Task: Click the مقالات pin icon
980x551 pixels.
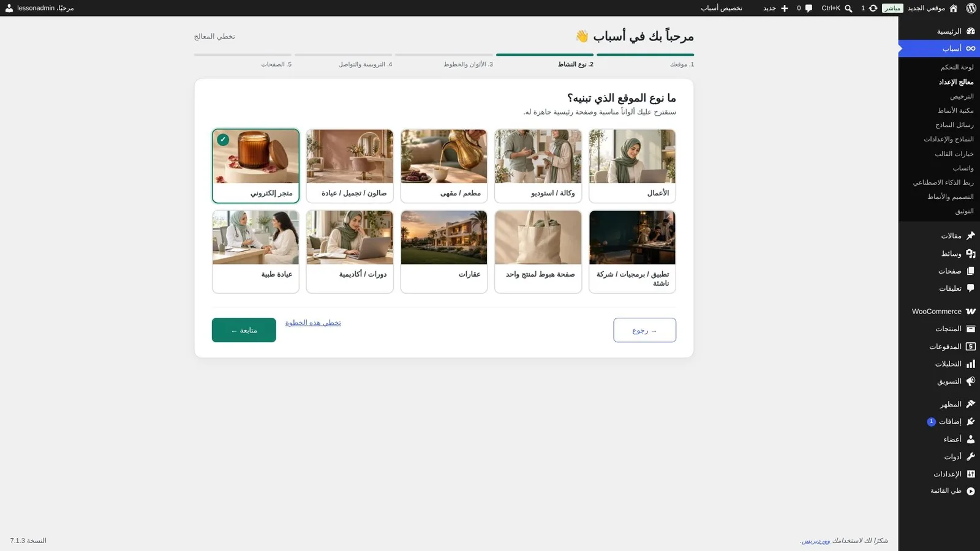Action: [971, 236]
